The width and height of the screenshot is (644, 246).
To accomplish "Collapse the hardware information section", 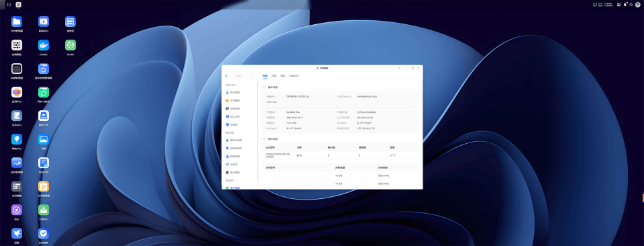I will point(264,139).
